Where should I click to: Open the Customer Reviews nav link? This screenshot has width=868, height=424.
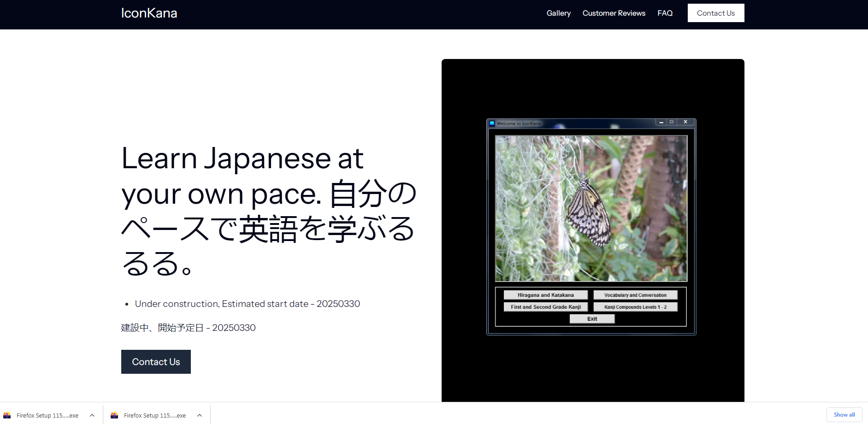(614, 13)
